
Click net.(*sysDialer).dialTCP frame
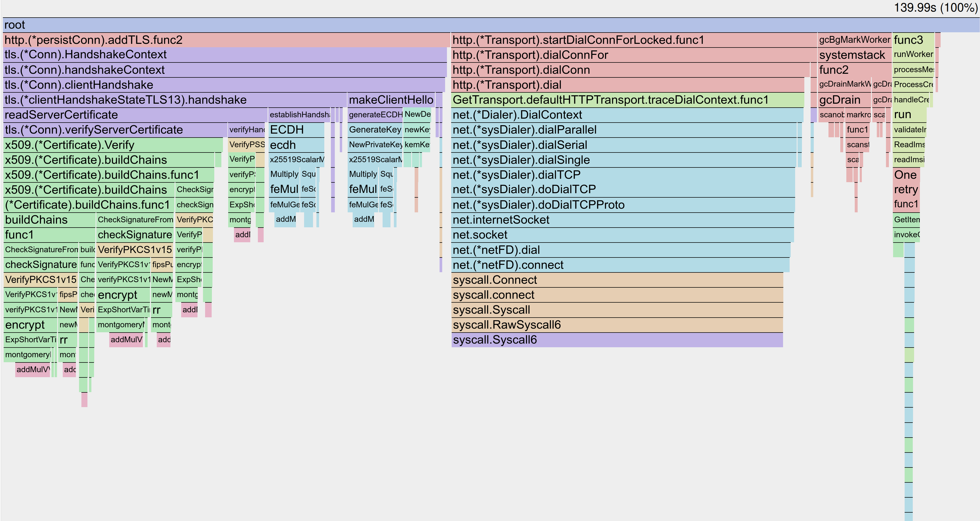(623, 175)
